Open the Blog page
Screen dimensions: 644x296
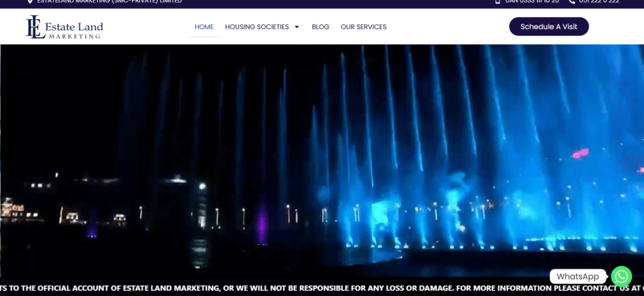[320, 27]
